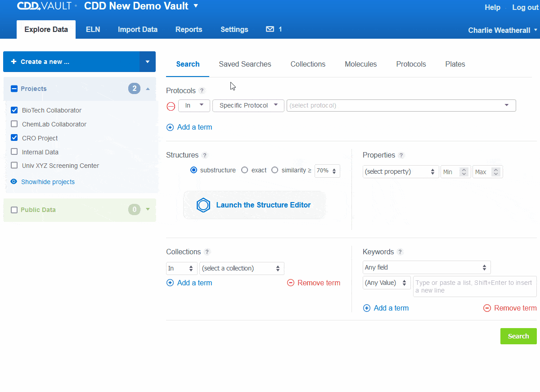Select the similarity radio button
The image size is (540, 392).
[x=275, y=171]
